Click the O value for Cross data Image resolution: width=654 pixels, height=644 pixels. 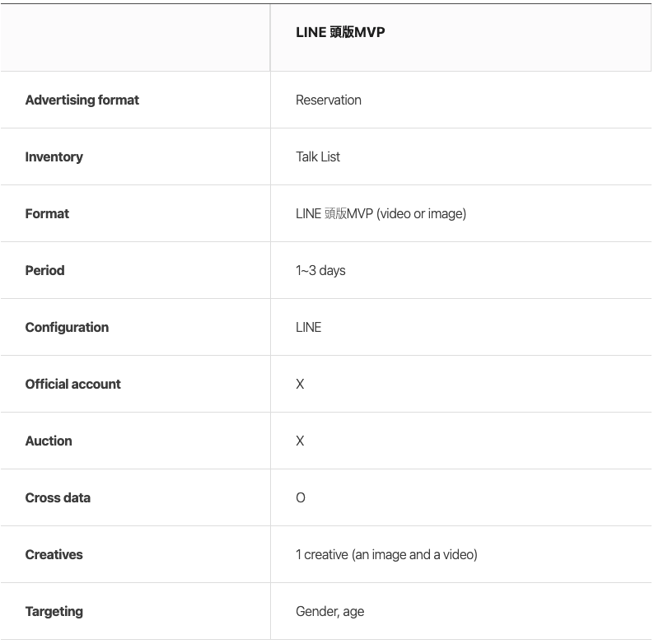pyautogui.click(x=301, y=497)
